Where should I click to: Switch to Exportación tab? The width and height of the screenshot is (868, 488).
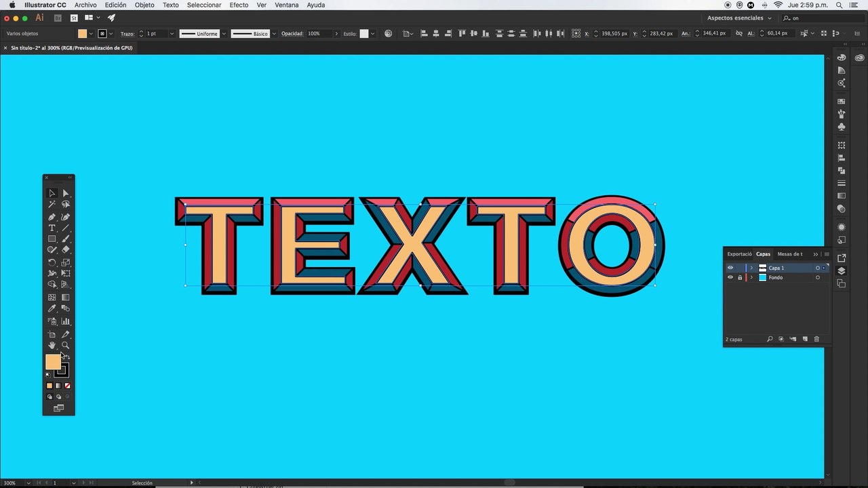(x=739, y=254)
